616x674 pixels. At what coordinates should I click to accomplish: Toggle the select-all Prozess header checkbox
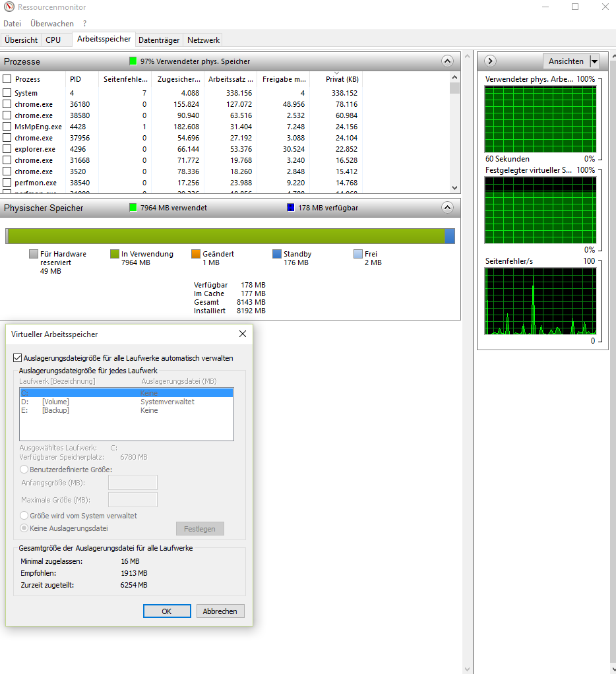tap(7, 79)
